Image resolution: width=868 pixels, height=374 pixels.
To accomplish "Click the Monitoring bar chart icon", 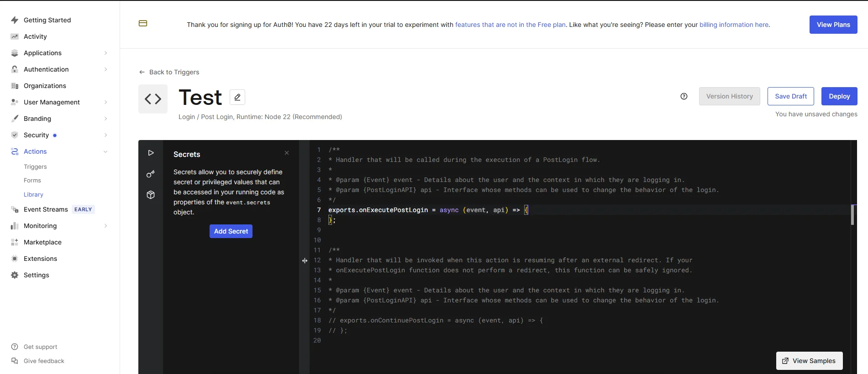I will (15, 226).
